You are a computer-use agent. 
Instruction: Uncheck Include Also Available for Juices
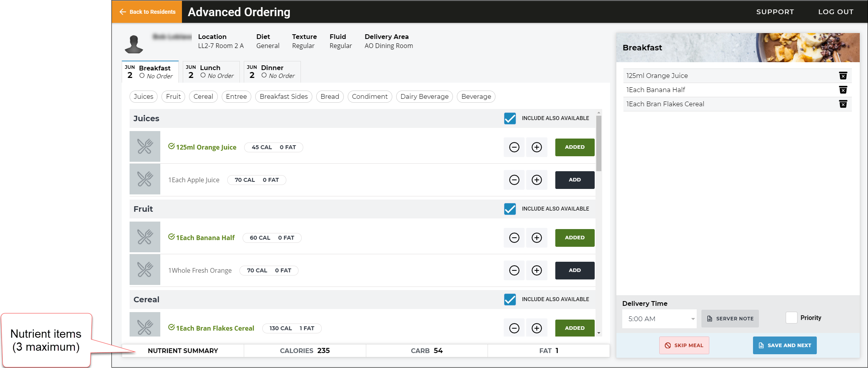tap(510, 118)
